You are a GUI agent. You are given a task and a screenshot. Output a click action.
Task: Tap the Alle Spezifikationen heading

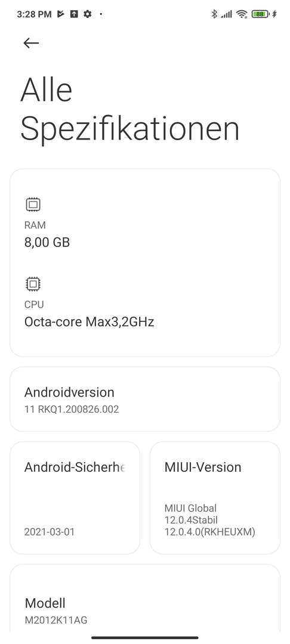(x=130, y=110)
